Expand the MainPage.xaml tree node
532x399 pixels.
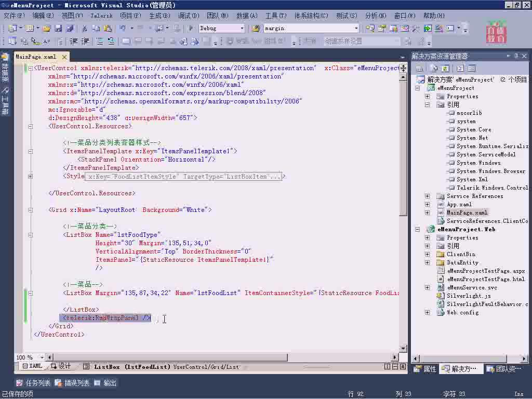point(428,212)
